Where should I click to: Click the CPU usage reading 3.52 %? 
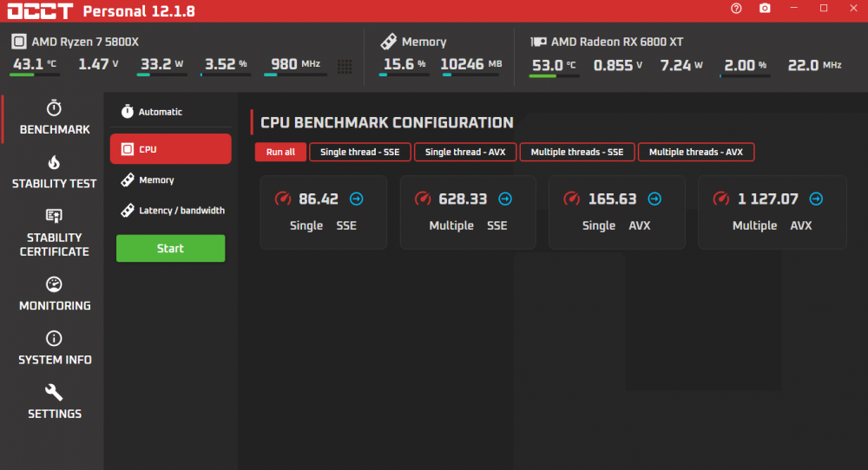(x=226, y=64)
